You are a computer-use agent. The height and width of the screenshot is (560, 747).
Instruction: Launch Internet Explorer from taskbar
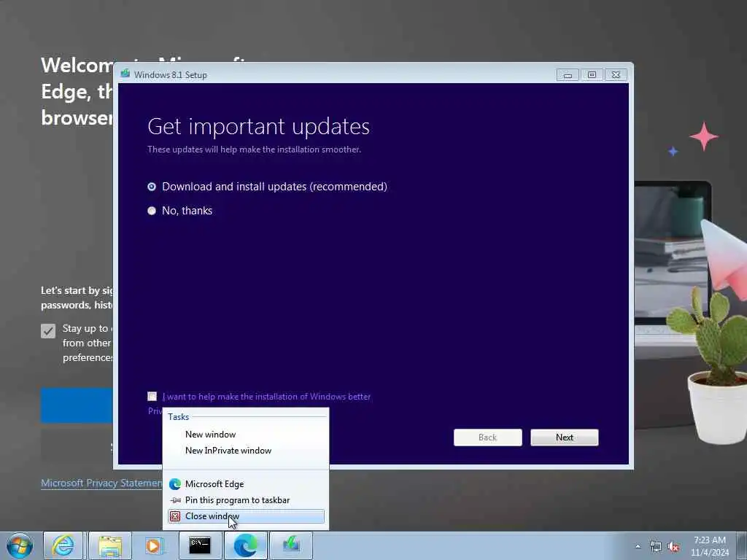click(63, 545)
